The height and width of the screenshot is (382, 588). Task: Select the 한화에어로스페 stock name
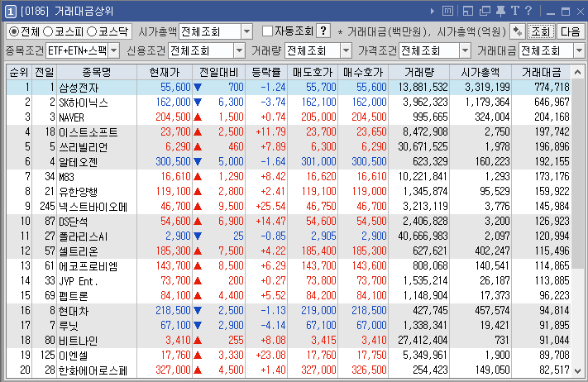point(93,370)
